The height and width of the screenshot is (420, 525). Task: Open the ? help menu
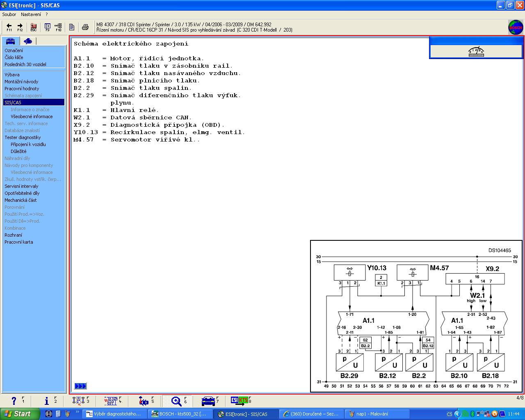click(47, 14)
